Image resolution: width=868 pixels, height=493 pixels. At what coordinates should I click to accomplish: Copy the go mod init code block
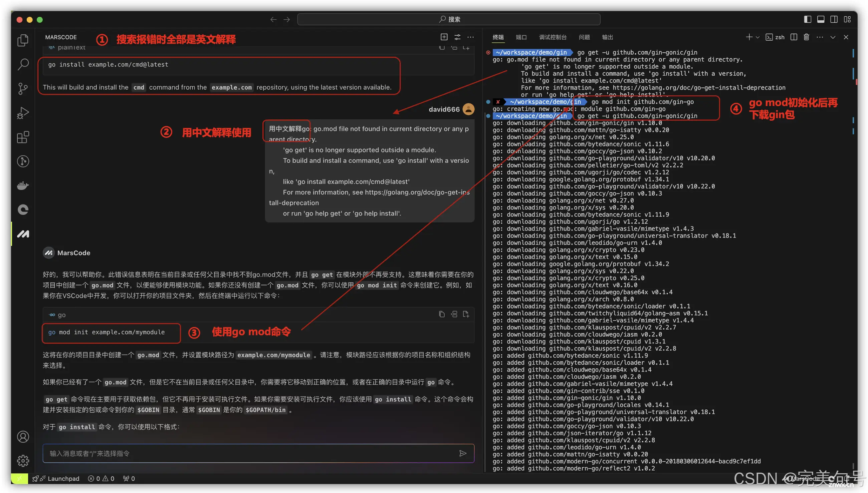(x=442, y=314)
